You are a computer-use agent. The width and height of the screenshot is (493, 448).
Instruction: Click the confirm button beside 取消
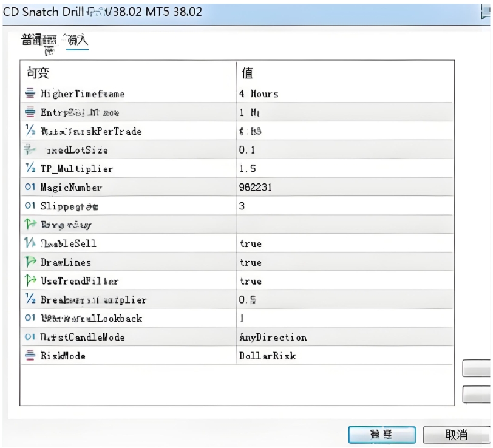click(382, 434)
